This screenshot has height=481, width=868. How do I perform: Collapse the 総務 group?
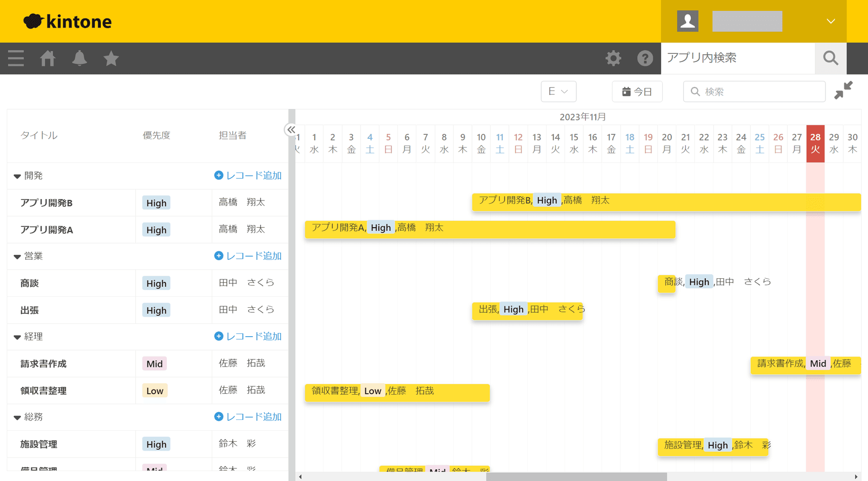tap(17, 418)
